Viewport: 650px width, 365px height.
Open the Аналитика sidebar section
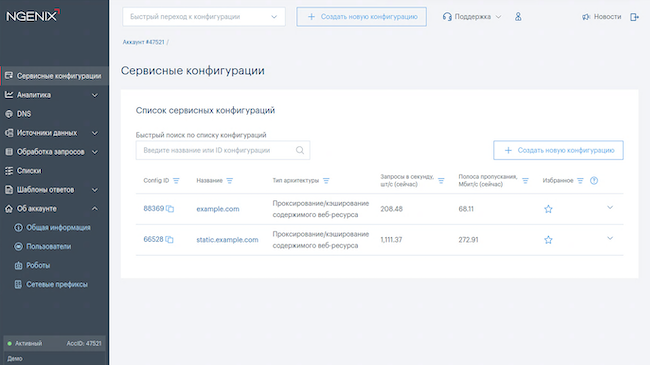click(x=34, y=95)
